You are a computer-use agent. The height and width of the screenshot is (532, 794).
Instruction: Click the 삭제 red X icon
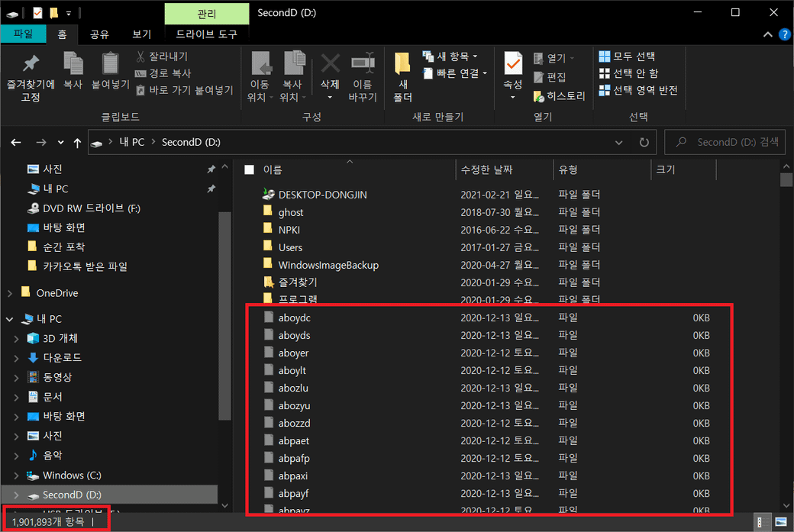(x=330, y=64)
